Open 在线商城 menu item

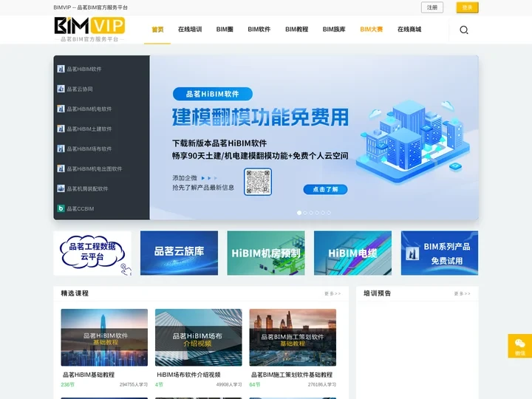click(x=409, y=30)
